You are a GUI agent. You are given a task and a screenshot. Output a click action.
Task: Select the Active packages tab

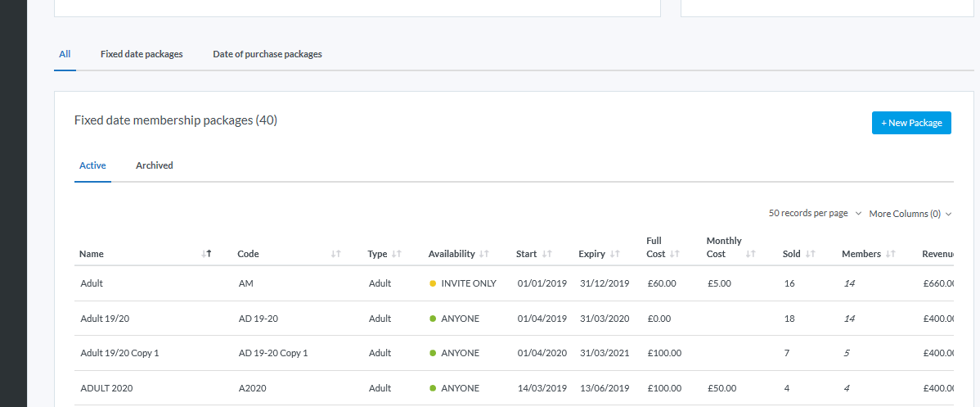click(92, 165)
